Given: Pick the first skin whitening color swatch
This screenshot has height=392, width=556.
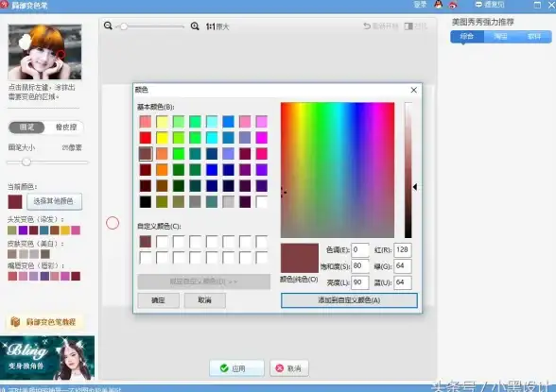Looking at the screenshot, I should (x=12, y=253).
